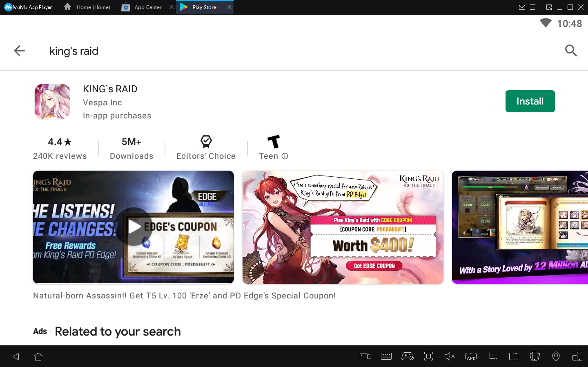
Task: Click the 5M+ Downloads stat
Action: coord(131,149)
